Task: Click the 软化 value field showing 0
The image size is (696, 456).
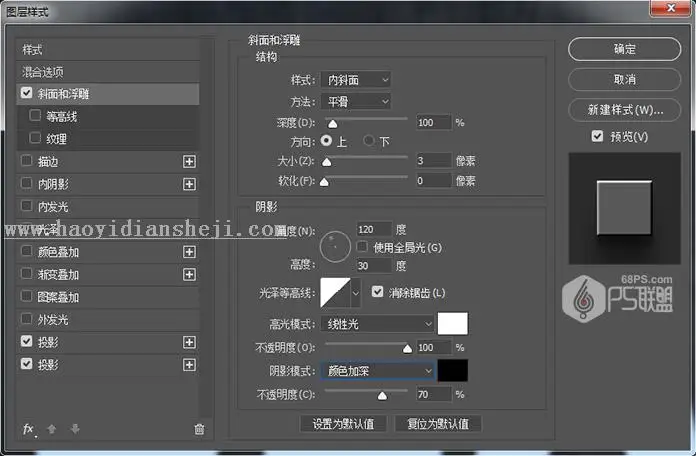Action: [x=434, y=181]
